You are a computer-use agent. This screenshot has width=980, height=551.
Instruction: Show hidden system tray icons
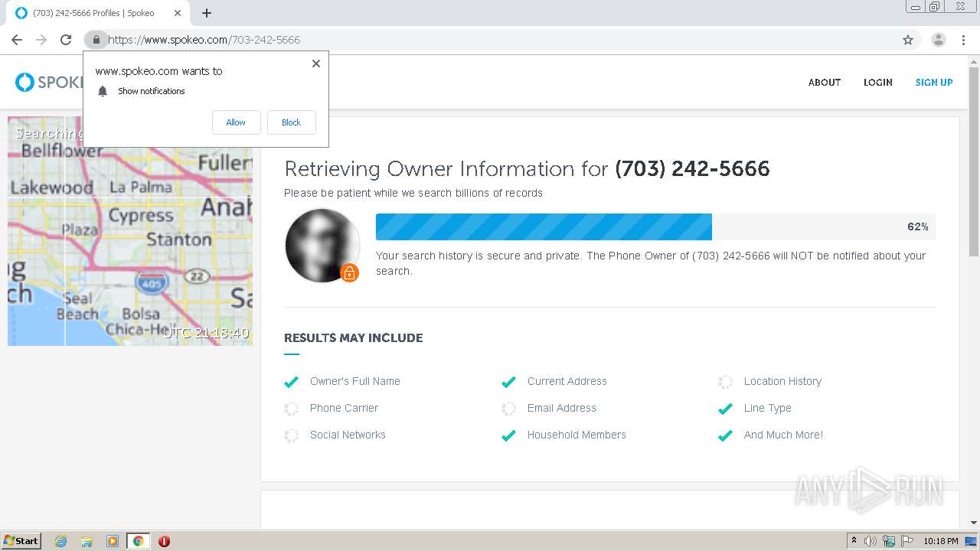[x=854, y=541]
